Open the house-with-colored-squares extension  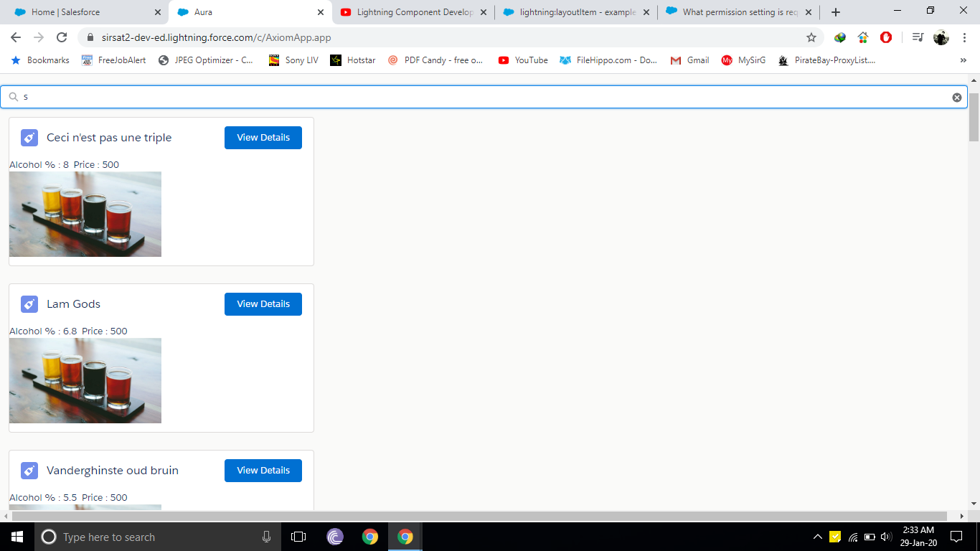pyautogui.click(x=863, y=37)
